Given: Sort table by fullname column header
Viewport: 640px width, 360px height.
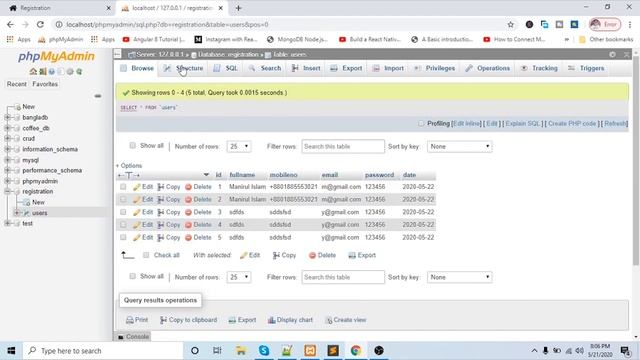Looking at the screenshot, I should coord(242,175).
